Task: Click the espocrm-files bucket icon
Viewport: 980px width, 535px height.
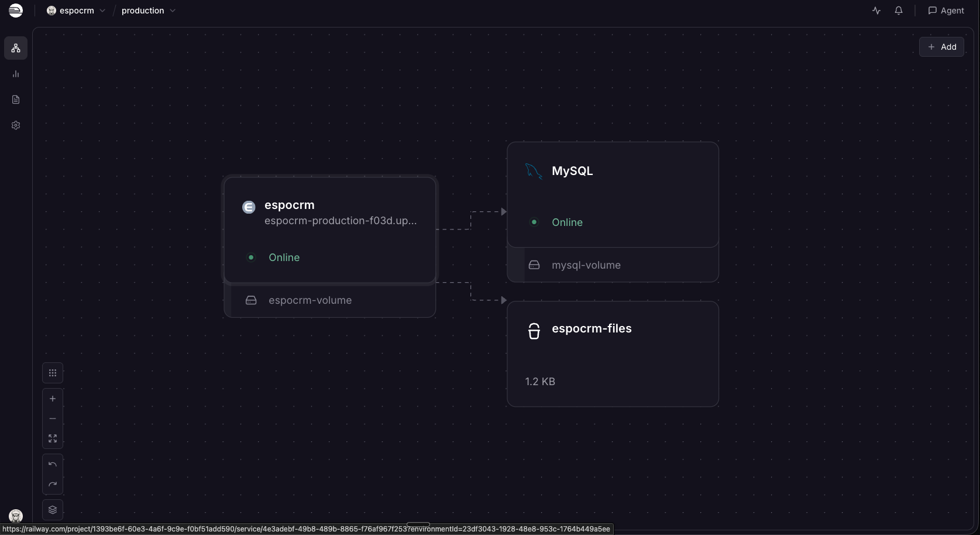Action: click(534, 331)
